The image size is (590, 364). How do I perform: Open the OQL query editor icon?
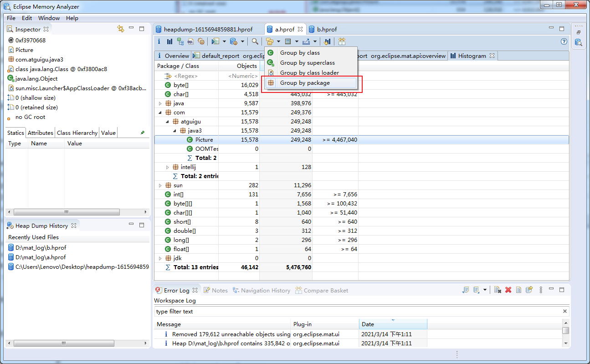click(x=190, y=41)
